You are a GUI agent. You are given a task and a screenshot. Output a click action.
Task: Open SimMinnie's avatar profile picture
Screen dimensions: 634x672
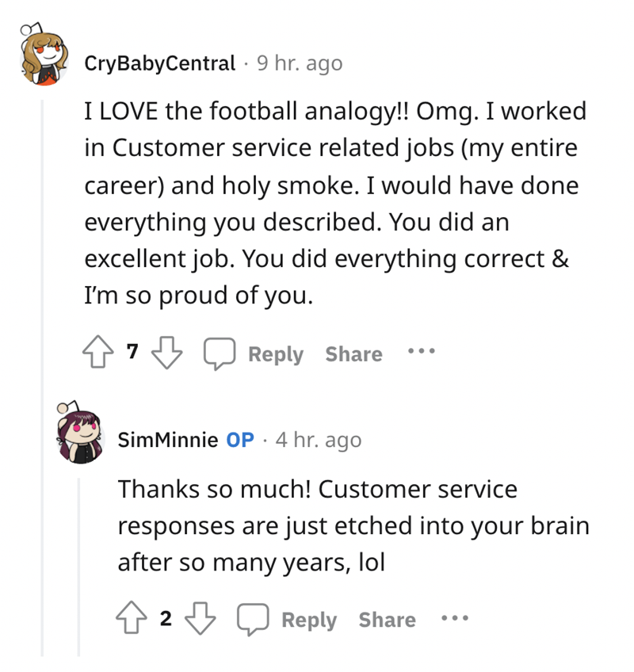pos(80,434)
